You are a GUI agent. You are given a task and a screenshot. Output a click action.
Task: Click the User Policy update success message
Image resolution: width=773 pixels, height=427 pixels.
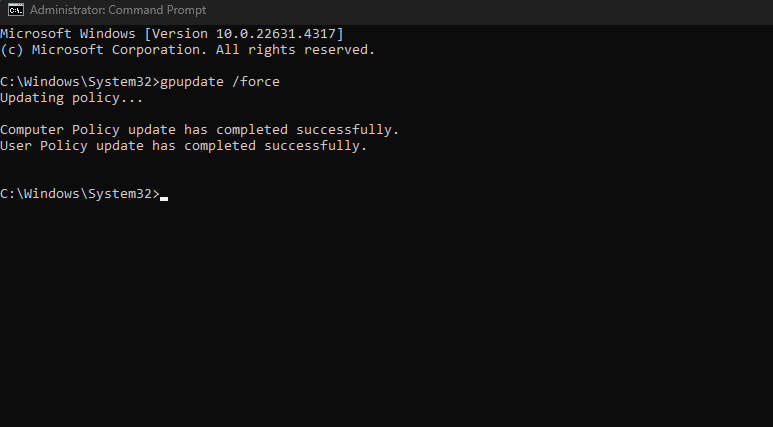[x=183, y=145]
